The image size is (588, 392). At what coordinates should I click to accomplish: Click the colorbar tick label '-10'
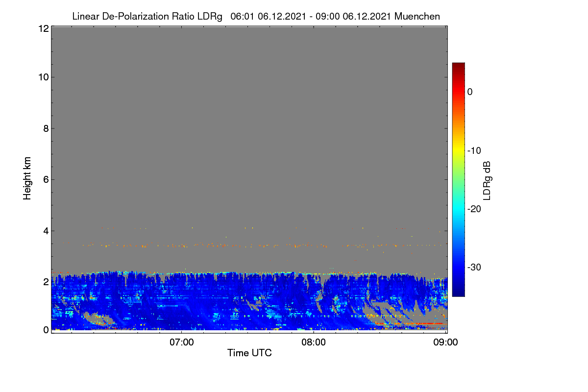(474, 150)
